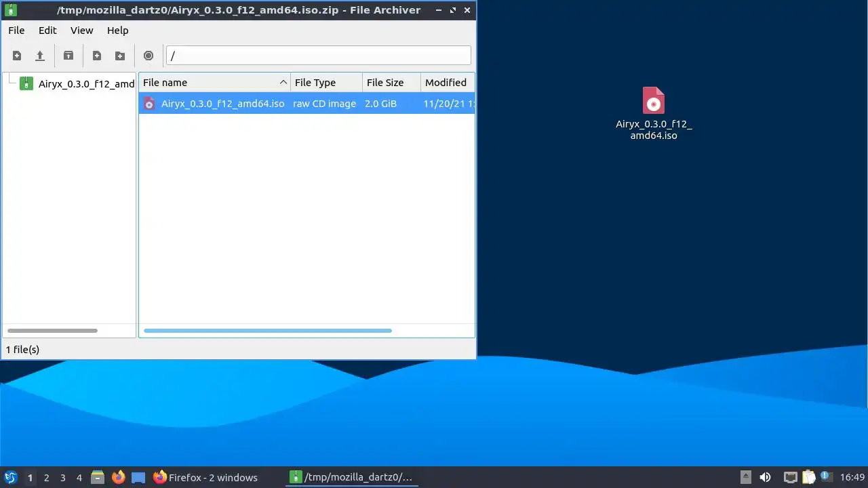Click the green zip icon in tree
Viewport: 868px width, 488px height.
[26, 83]
